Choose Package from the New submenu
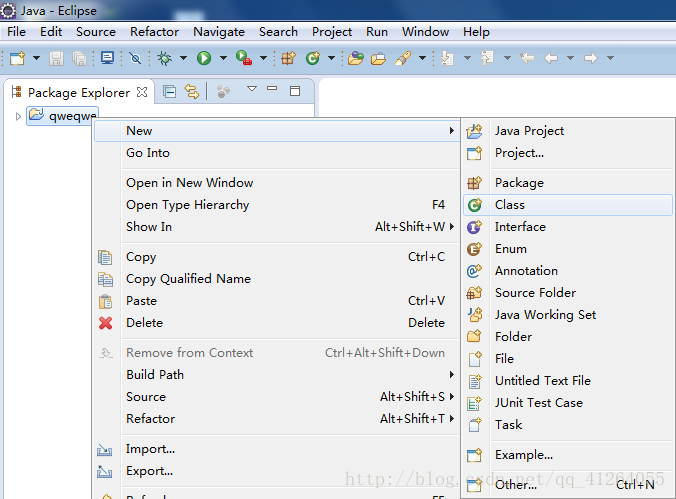The height and width of the screenshot is (499, 676). click(x=568, y=183)
